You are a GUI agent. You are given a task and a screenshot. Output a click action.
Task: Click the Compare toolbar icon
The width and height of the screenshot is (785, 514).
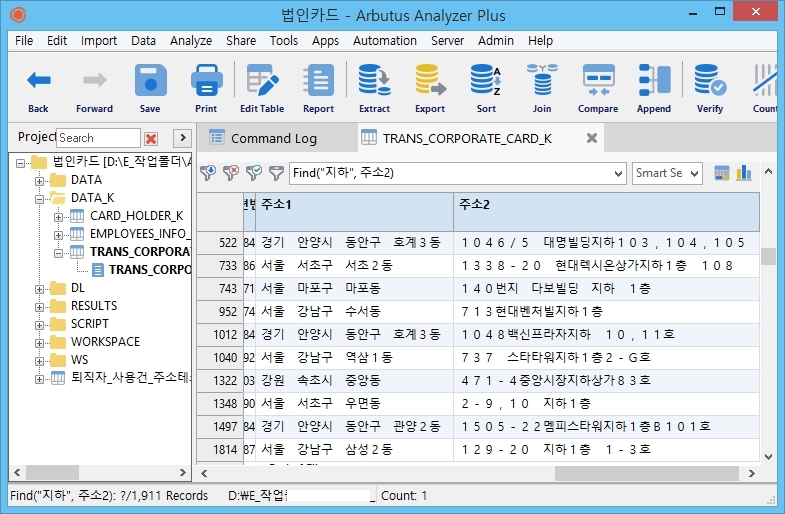tap(598, 80)
